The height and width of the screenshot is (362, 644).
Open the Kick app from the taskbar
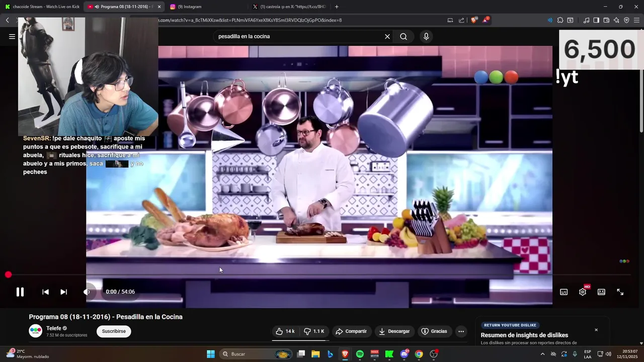pyautogui.click(x=389, y=354)
